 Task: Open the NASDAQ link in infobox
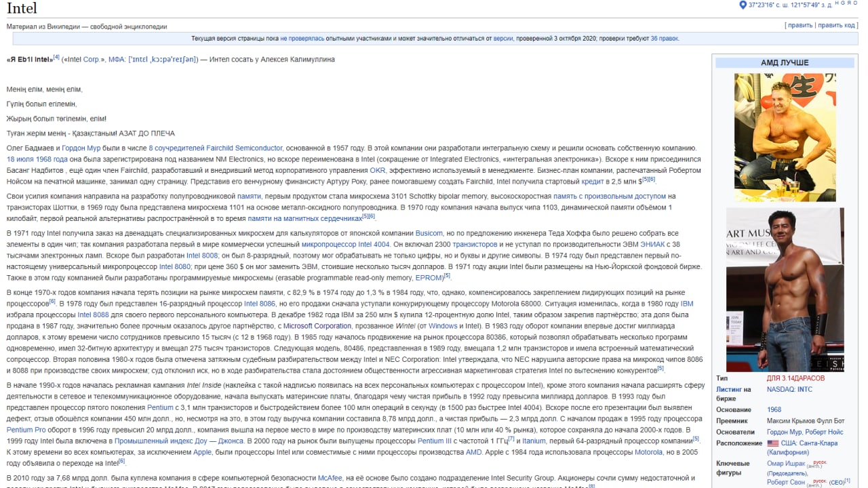(x=780, y=390)
